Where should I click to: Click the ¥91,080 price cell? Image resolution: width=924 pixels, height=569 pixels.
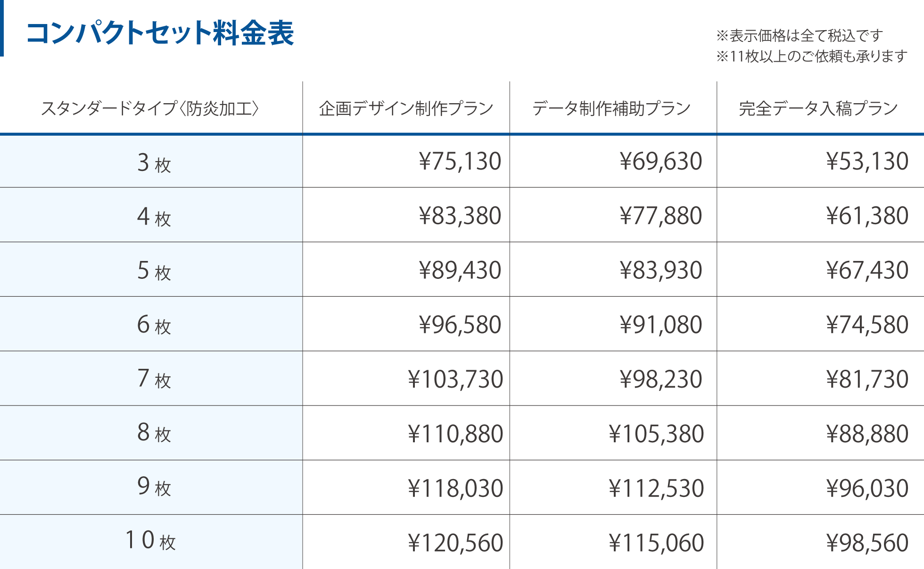click(660, 325)
